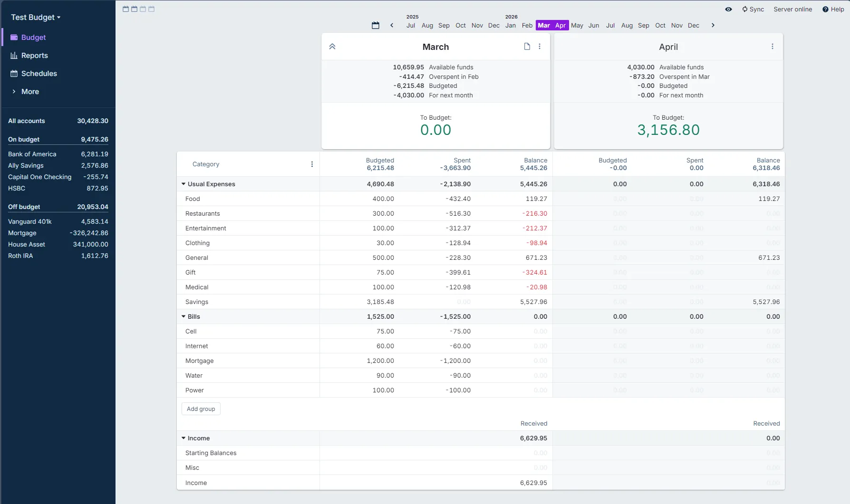Open the Test Budget dropdown

click(36, 17)
